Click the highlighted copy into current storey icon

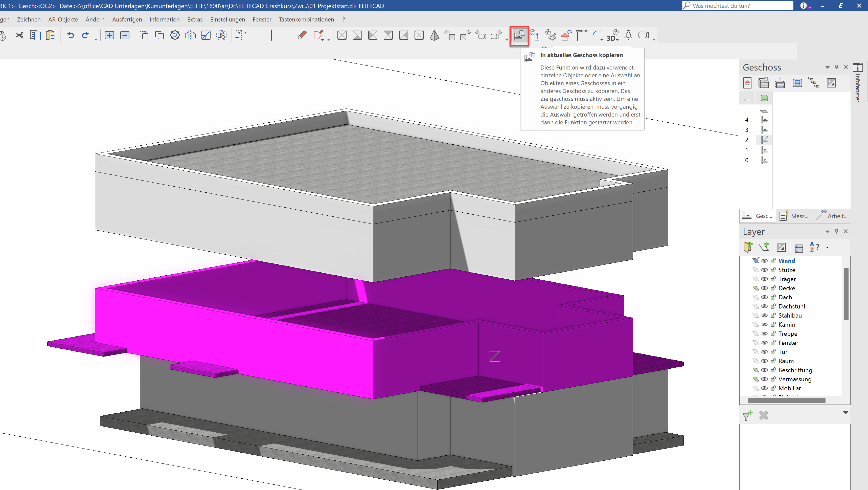(x=519, y=36)
